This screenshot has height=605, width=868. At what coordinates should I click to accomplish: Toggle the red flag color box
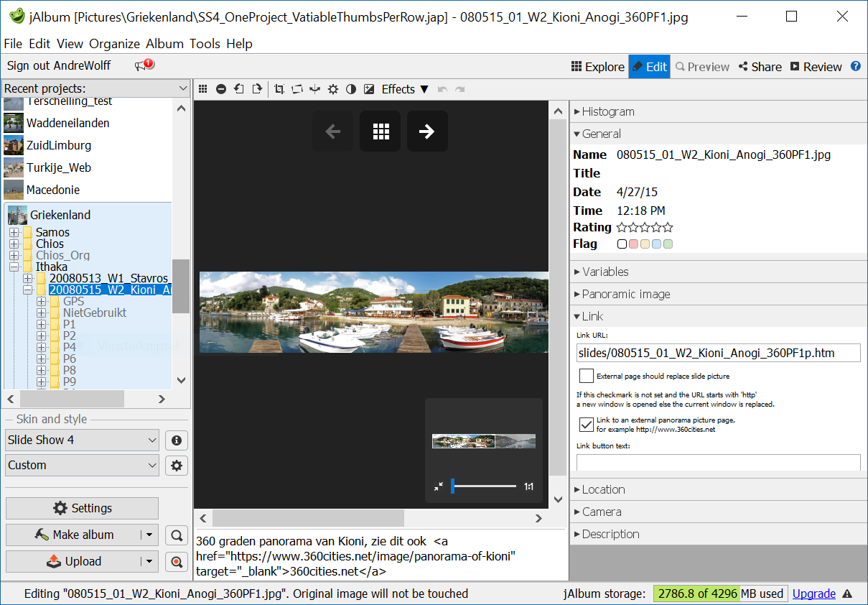pyautogui.click(x=633, y=244)
